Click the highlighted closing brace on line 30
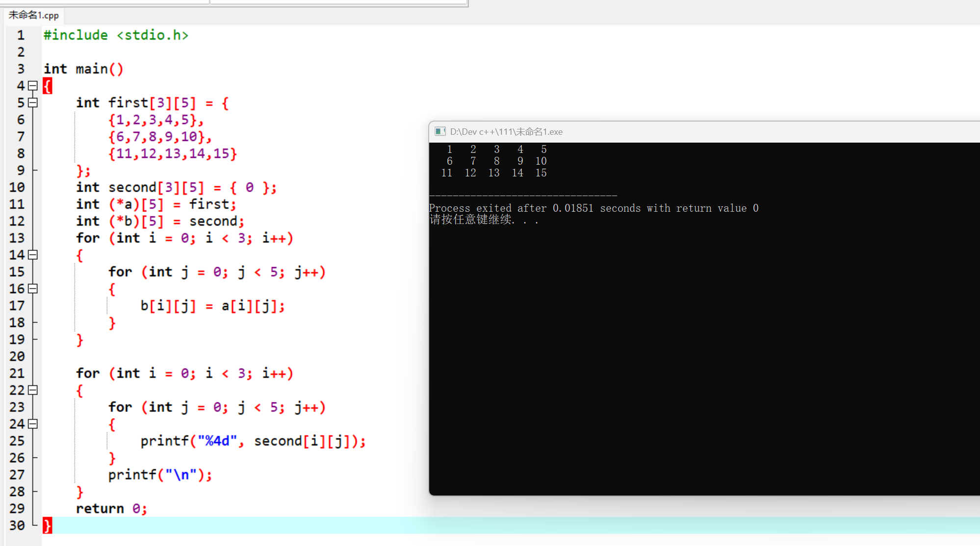The width and height of the screenshot is (980, 546). pos(47,525)
